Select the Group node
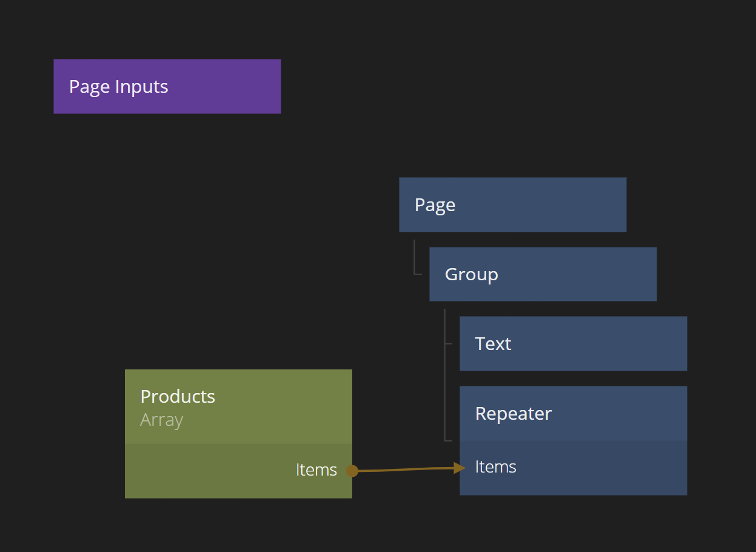756x552 pixels. click(543, 274)
